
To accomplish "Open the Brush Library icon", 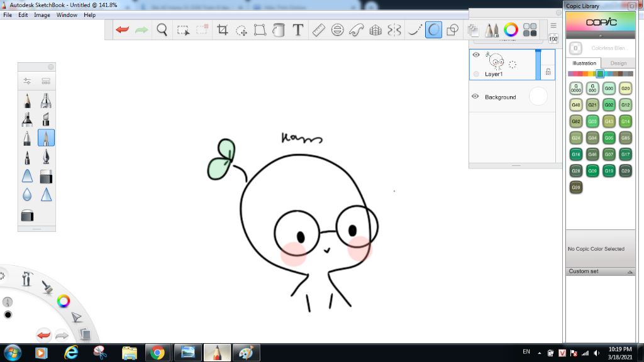I will [46, 81].
